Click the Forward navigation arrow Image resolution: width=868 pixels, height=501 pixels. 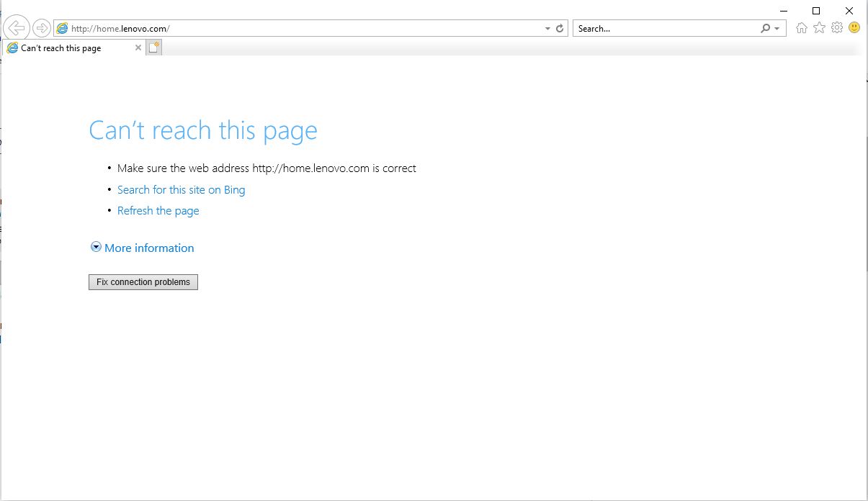(x=42, y=28)
